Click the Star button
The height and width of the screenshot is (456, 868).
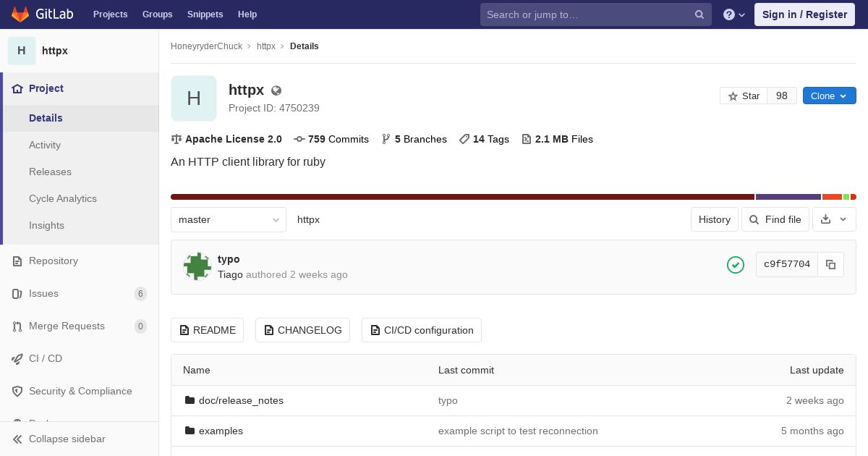tap(744, 96)
